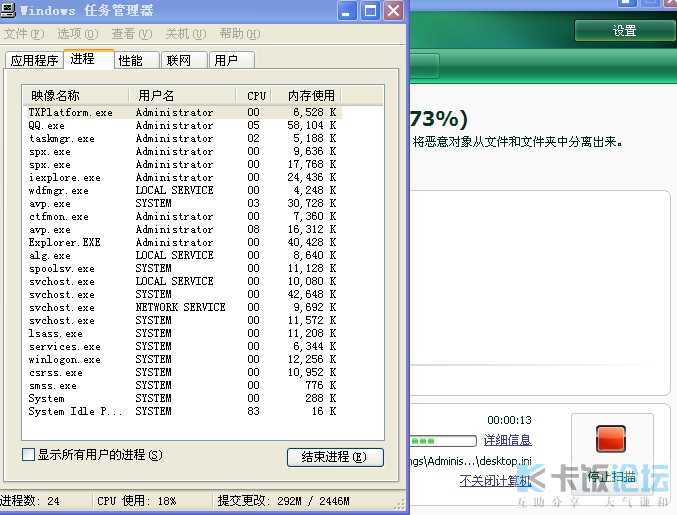Viewport: 677px width, 515px height.
Task: Click the 设置 button in antivirus window
Action: [624, 31]
